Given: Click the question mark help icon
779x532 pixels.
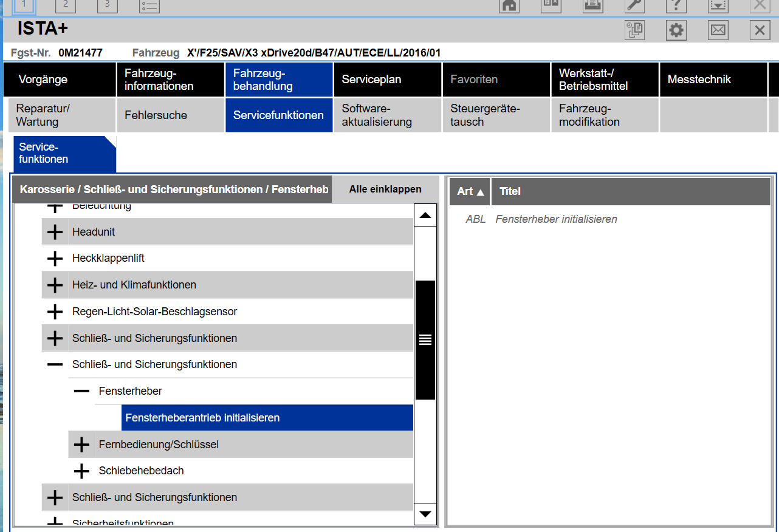Looking at the screenshot, I should pyautogui.click(x=676, y=5).
